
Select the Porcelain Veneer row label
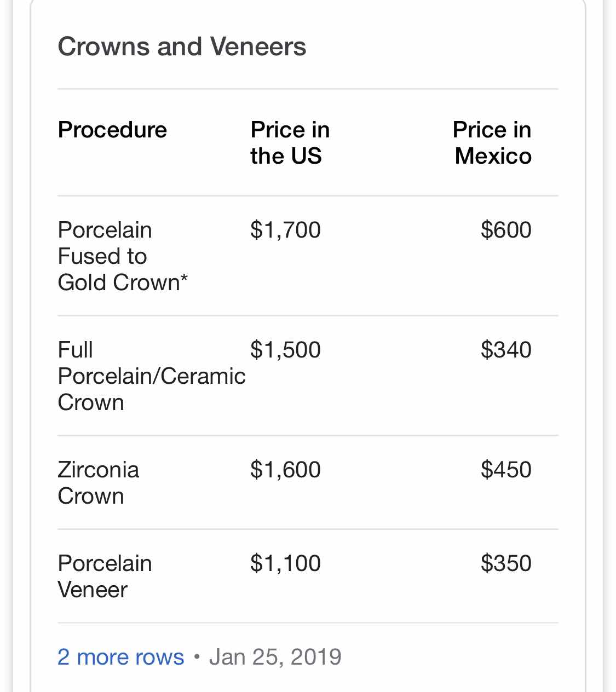[x=105, y=576]
